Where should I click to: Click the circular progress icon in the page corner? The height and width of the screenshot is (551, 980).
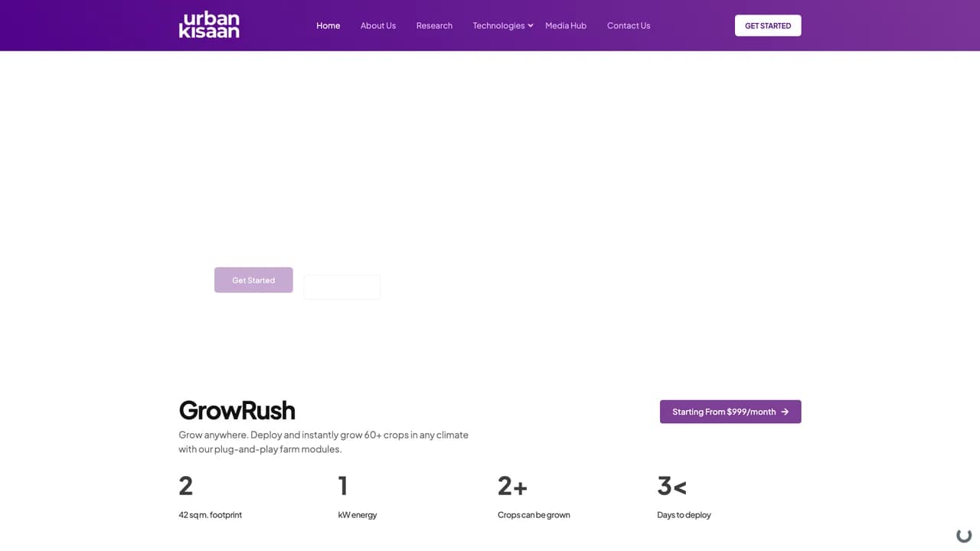pos(964,536)
